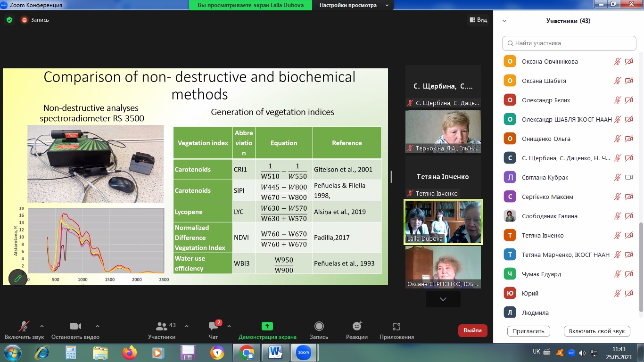Open Windows Start button

point(12,353)
